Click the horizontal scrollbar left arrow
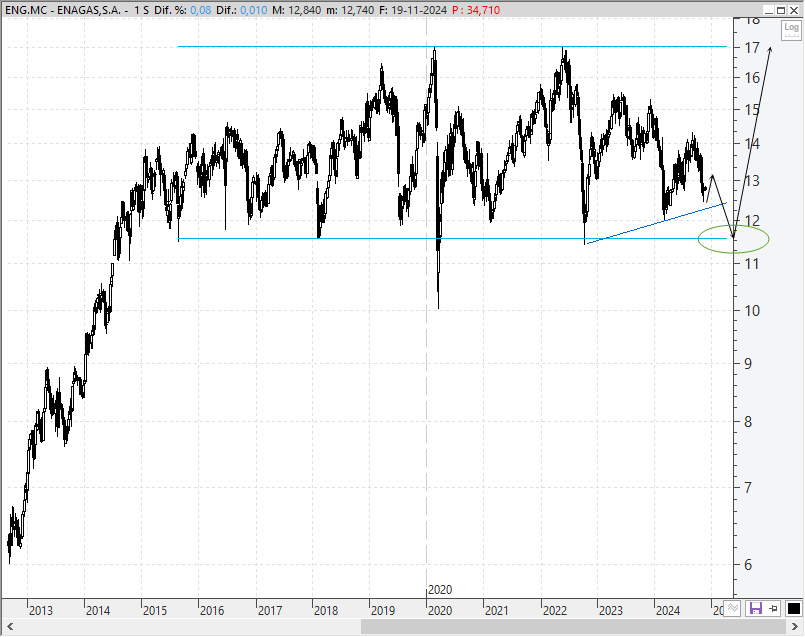The width and height of the screenshot is (805, 637). (9, 627)
